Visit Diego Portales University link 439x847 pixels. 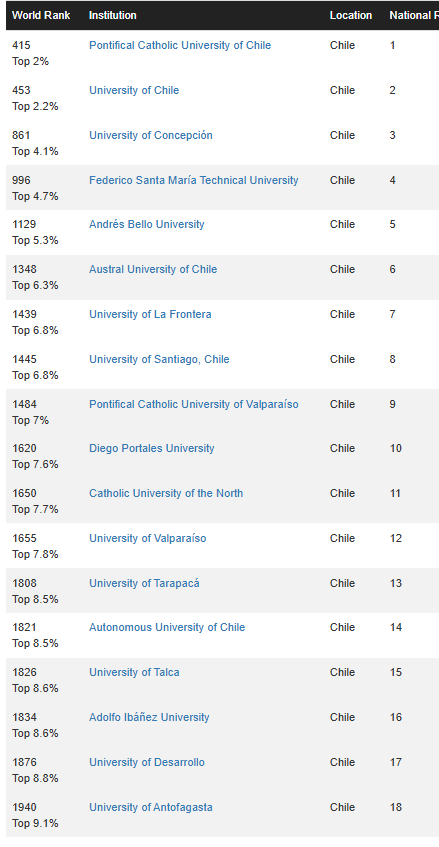[152, 448]
